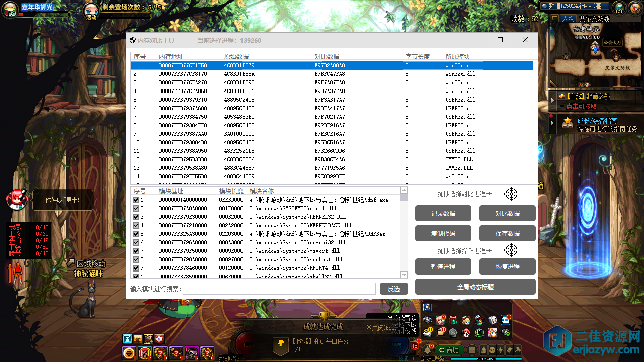This screenshot has height=362, width=644.
Task: Open the mail checkmark envelope icon
Action: coord(427,332)
